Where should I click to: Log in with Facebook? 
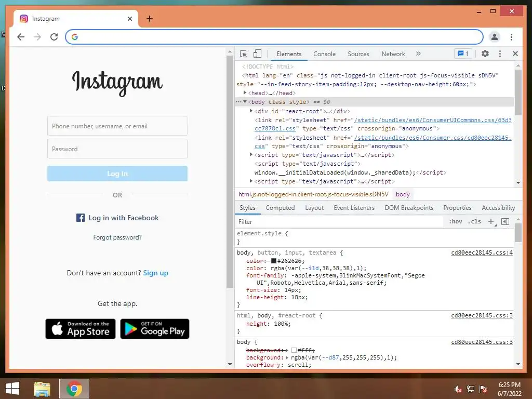pyautogui.click(x=117, y=218)
